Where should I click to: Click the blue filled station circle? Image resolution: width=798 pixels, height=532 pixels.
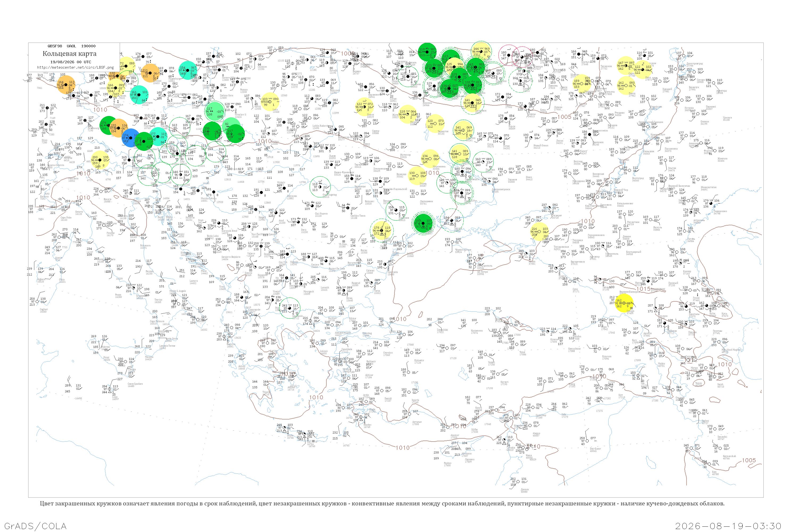(130, 138)
